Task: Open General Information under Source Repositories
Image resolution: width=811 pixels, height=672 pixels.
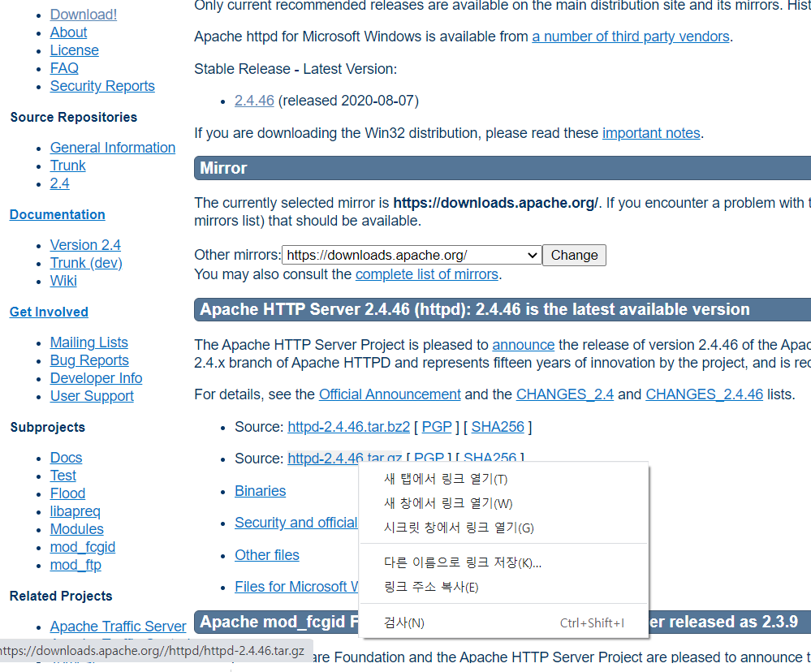Action: coord(112,148)
